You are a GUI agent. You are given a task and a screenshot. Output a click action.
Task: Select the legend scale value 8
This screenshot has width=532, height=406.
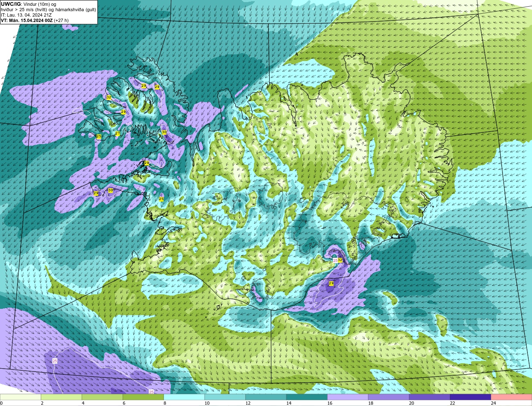165,403
